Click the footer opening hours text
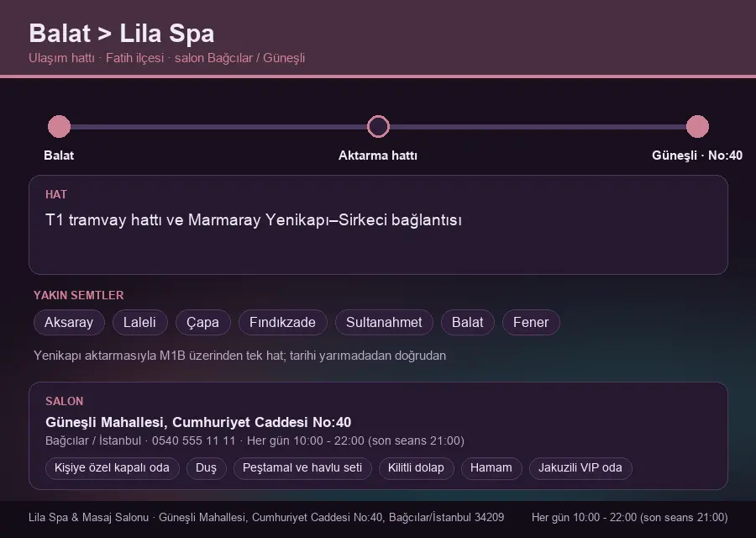 (629, 518)
